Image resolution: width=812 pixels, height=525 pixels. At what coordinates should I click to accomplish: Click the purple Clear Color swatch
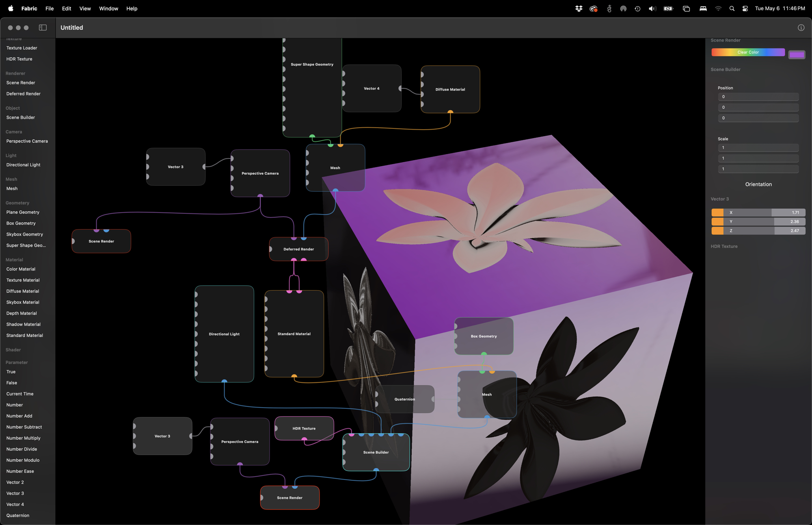tap(797, 55)
